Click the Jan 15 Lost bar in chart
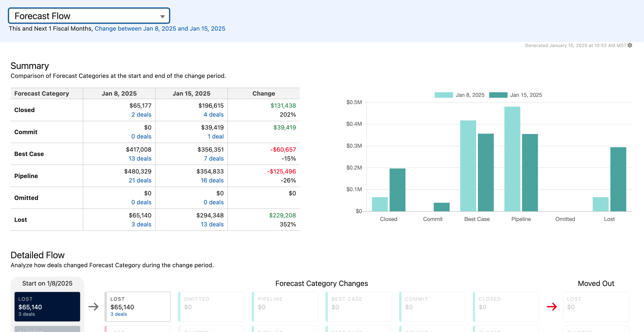 (618, 179)
